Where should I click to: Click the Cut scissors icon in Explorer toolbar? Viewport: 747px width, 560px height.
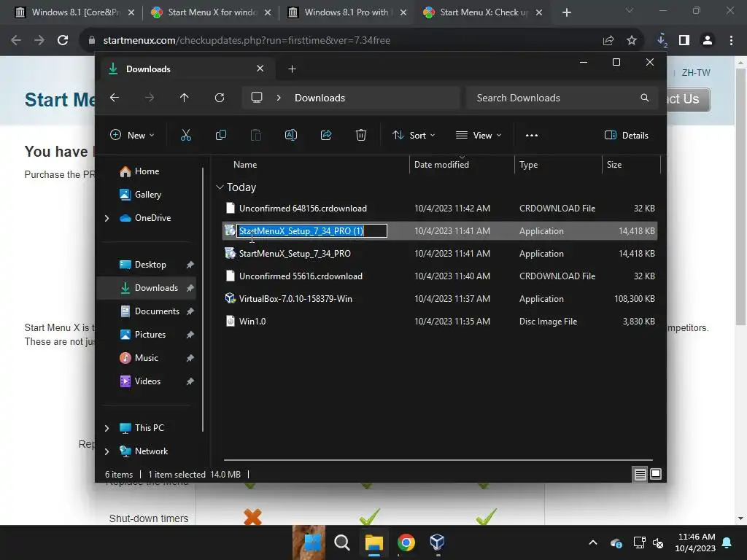tap(186, 135)
